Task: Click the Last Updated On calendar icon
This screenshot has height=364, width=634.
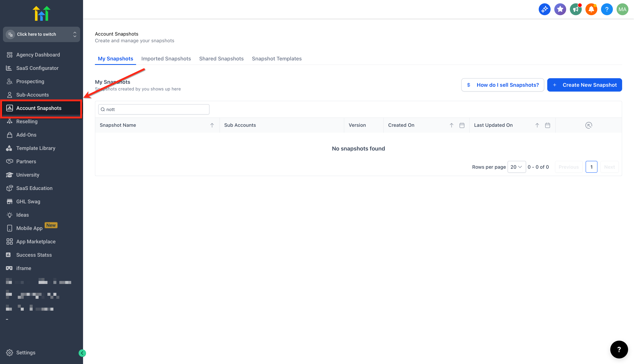Action: click(x=547, y=125)
